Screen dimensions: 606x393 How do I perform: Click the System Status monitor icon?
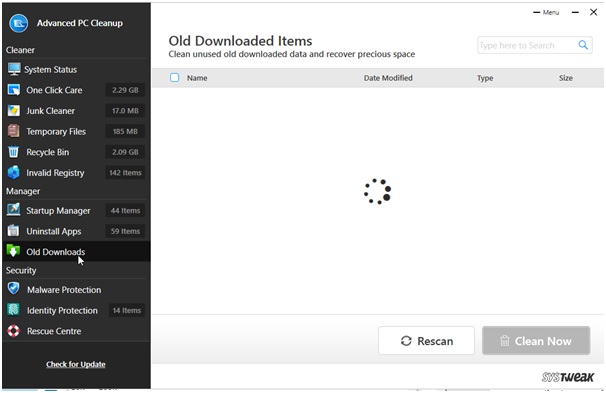coord(14,70)
